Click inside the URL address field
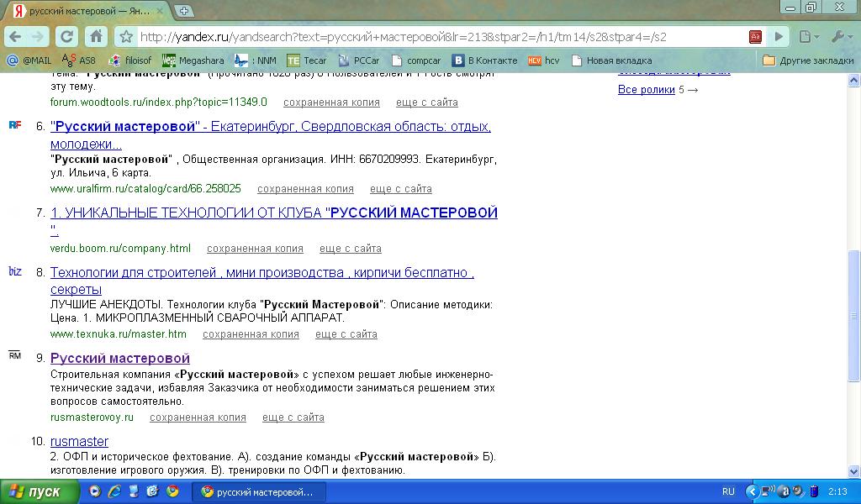Image resolution: width=861 pixels, height=504 pixels. click(437, 37)
